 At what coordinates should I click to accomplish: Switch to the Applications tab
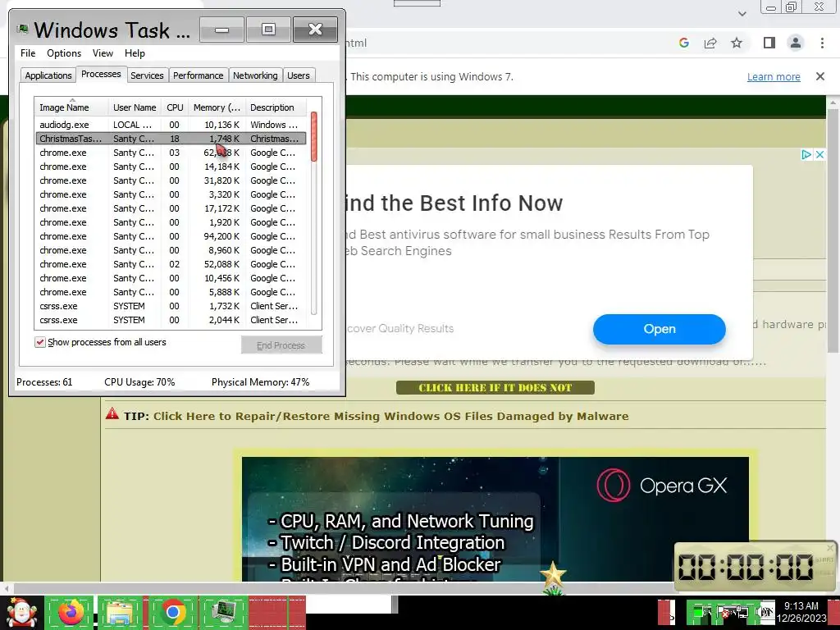(x=48, y=75)
